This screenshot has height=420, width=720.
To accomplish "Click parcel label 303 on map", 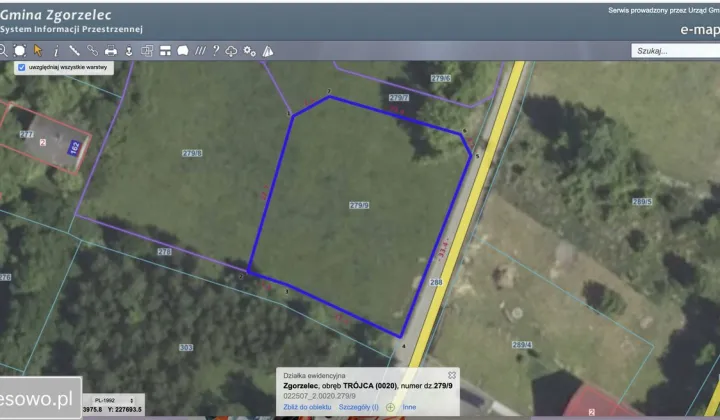I will pyautogui.click(x=186, y=347).
